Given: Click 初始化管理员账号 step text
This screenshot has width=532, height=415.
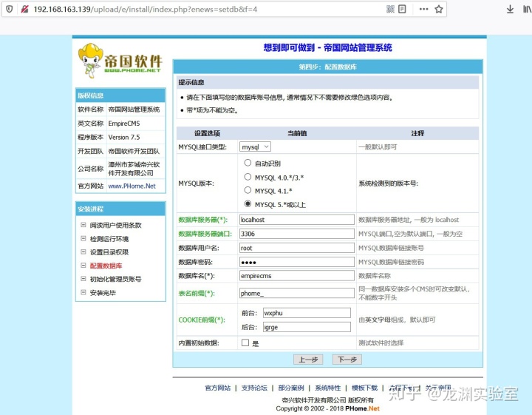Looking at the screenshot, I should pos(115,279).
